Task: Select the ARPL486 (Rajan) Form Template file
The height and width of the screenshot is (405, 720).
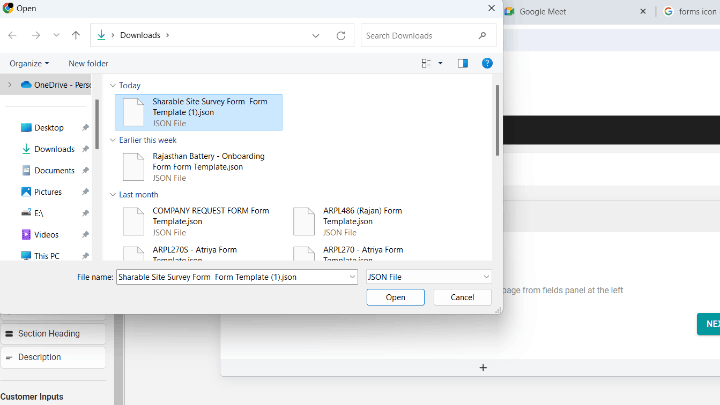Action: pyautogui.click(x=362, y=217)
